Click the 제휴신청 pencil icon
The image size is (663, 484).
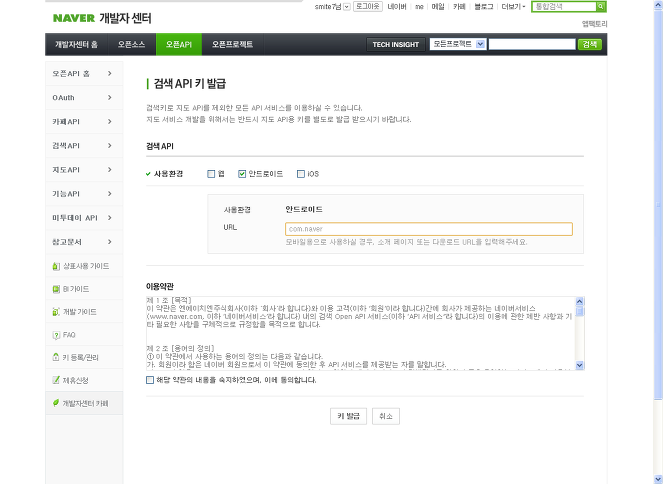tap(56, 380)
